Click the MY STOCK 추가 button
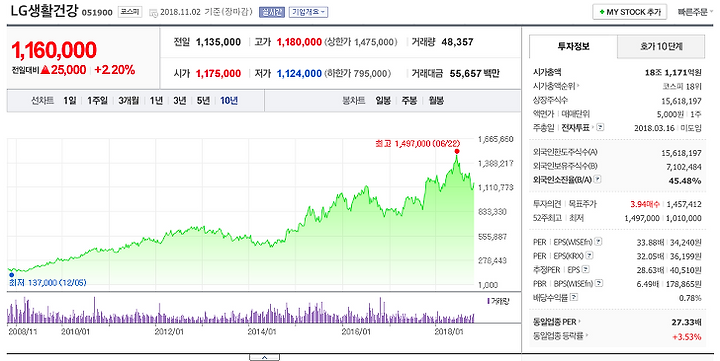 (x=630, y=12)
